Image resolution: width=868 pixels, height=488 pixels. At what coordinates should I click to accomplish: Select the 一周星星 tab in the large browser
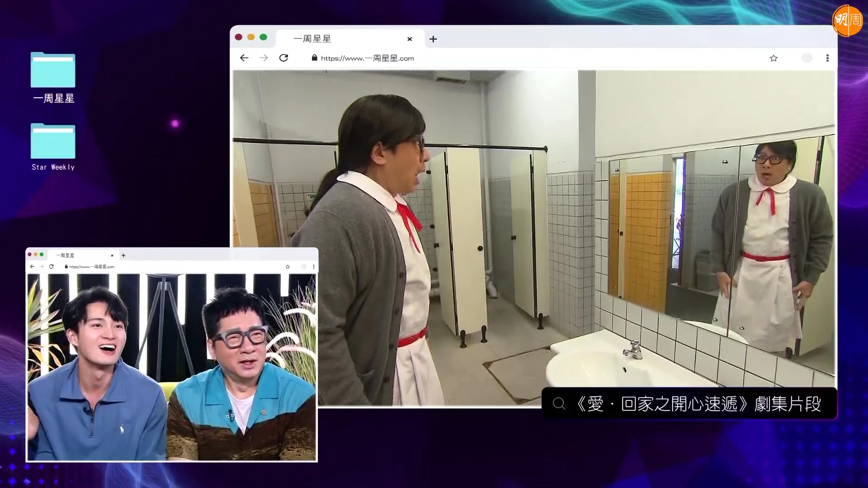click(x=350, y=39)
